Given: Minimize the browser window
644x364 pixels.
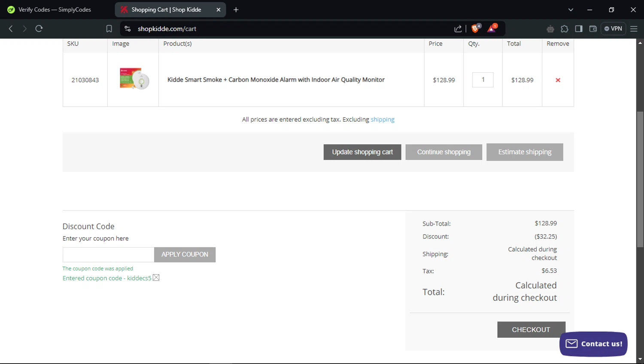Looking at the screenshot, I should [590, 9].
